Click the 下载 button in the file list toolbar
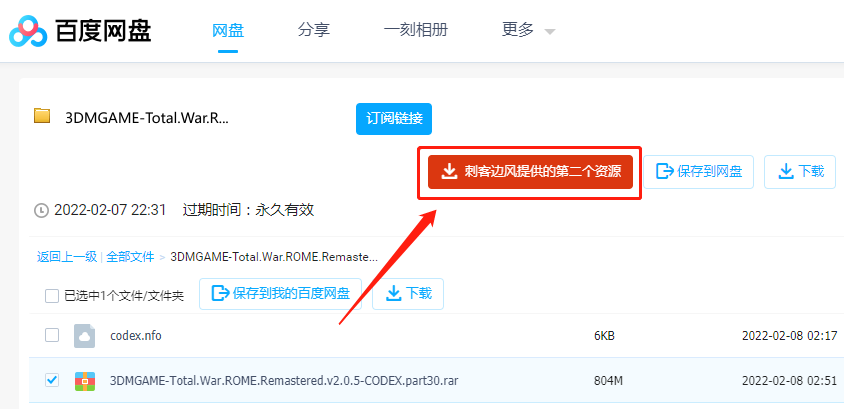This screenshot has height=409, width=844. 408,294
